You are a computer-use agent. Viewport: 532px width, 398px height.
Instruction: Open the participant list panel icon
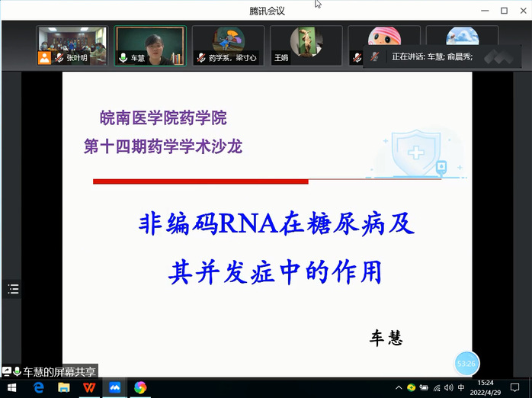pyautogui.click(x=13, y=289)
